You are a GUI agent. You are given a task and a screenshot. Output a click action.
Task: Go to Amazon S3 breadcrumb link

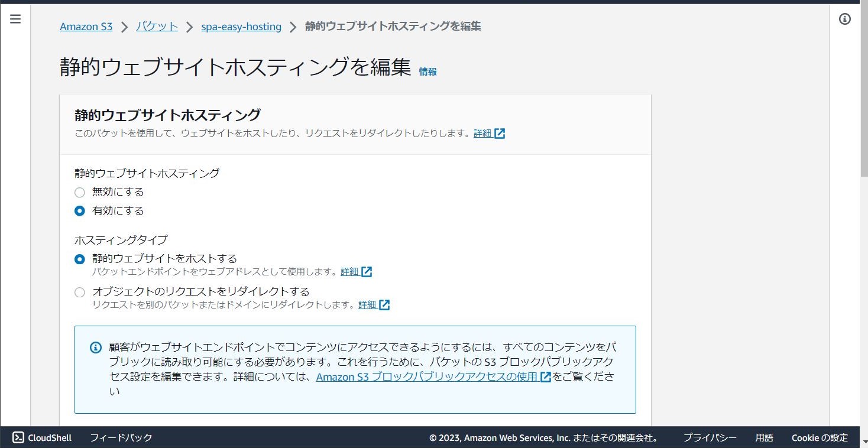point(86,27)
